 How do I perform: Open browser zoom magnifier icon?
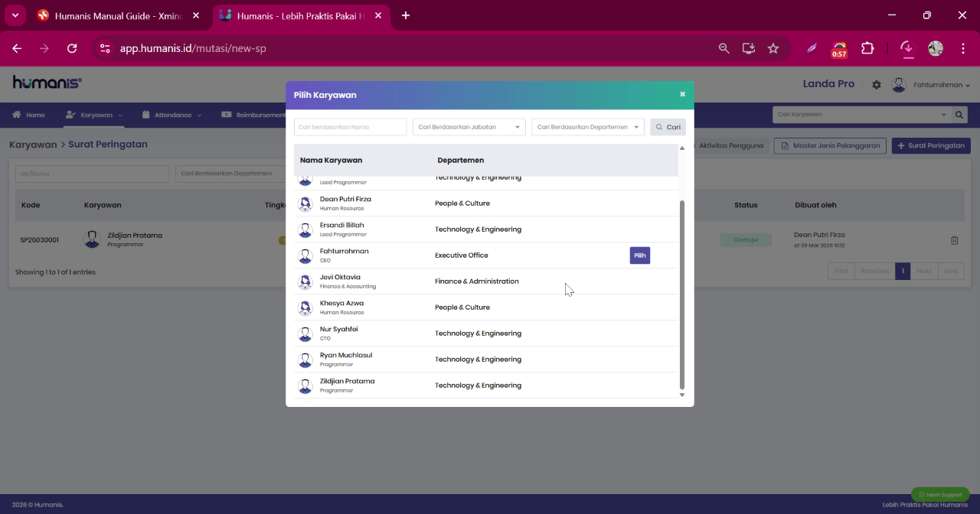tap(724, 48)
